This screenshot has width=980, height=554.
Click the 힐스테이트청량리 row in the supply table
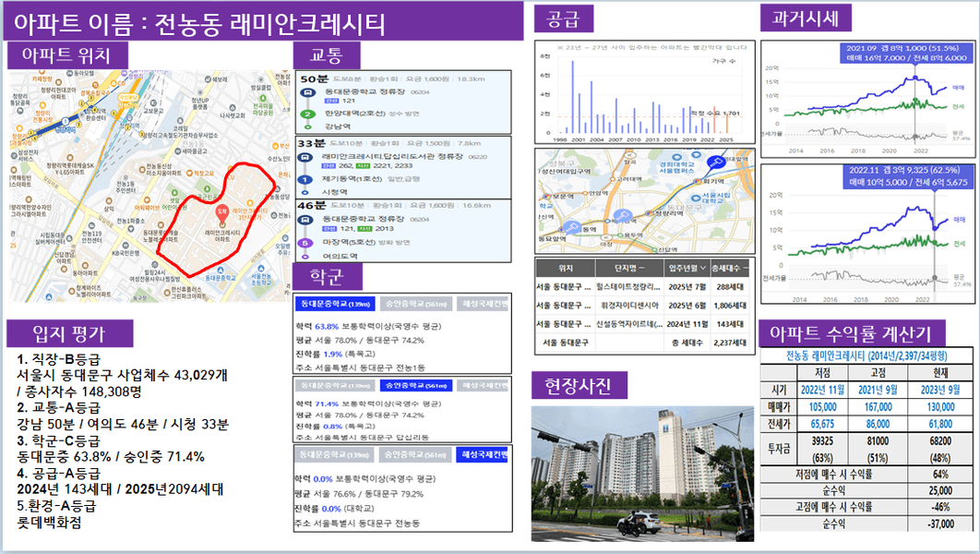[642, 287]
